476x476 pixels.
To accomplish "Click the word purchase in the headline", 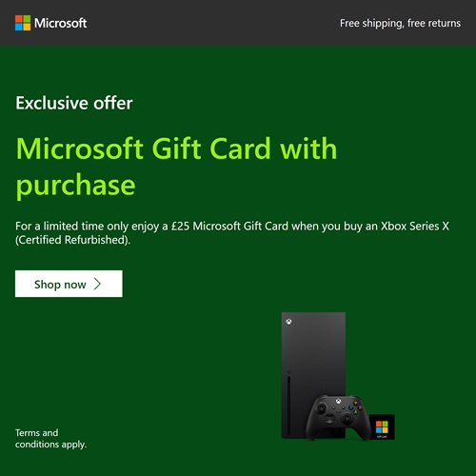I will [x=76, y=186].
